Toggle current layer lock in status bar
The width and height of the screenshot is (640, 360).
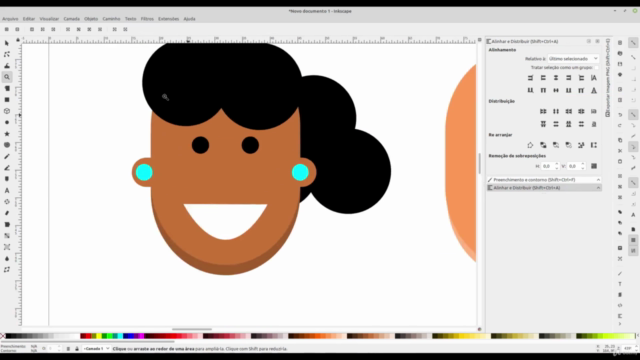(x=76, y=349)
